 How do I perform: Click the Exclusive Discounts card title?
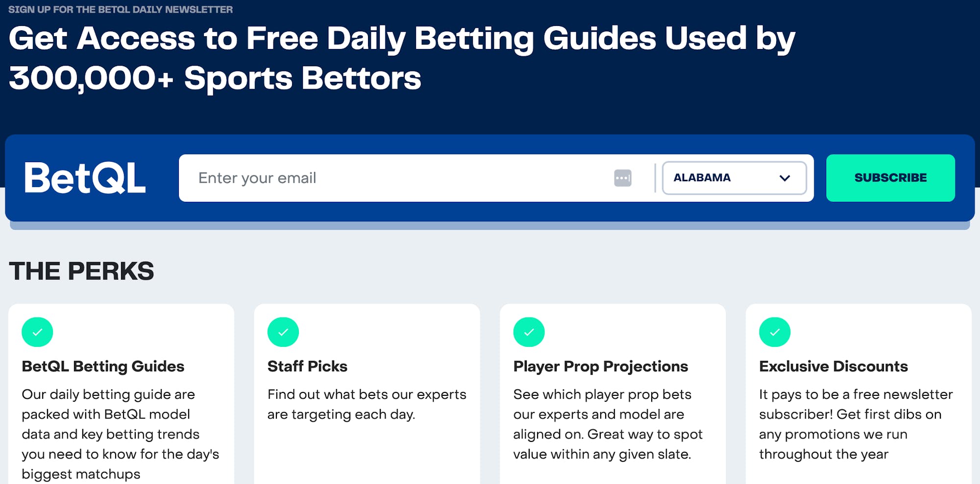[833, 366]
